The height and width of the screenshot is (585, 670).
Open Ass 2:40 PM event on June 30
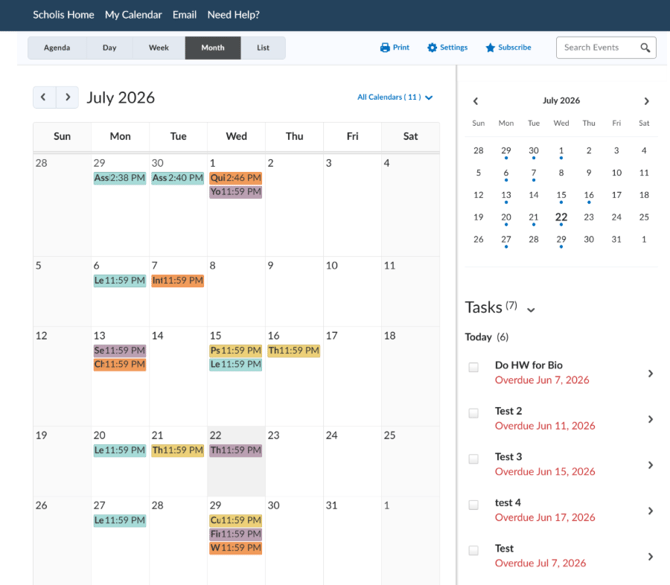(x=178, y=178)
